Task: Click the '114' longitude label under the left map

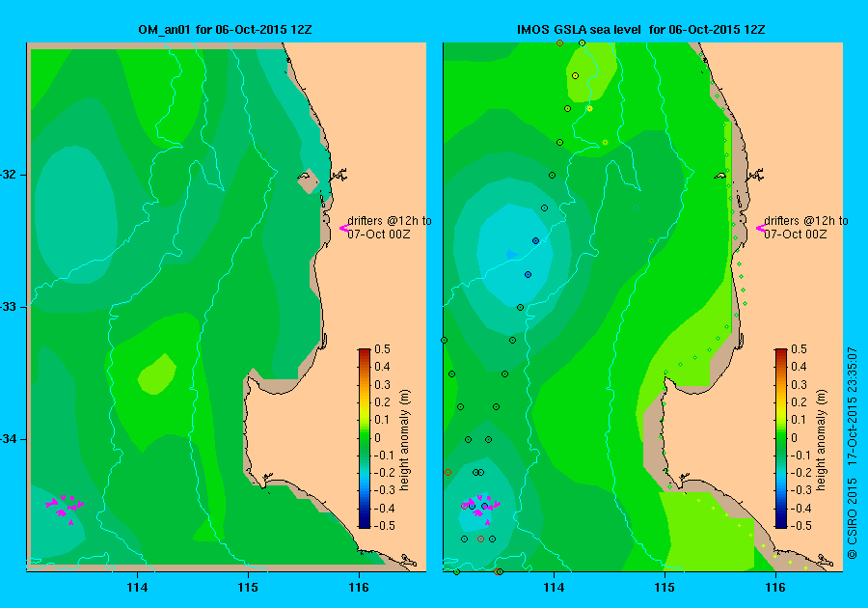Action: [137, 588]
